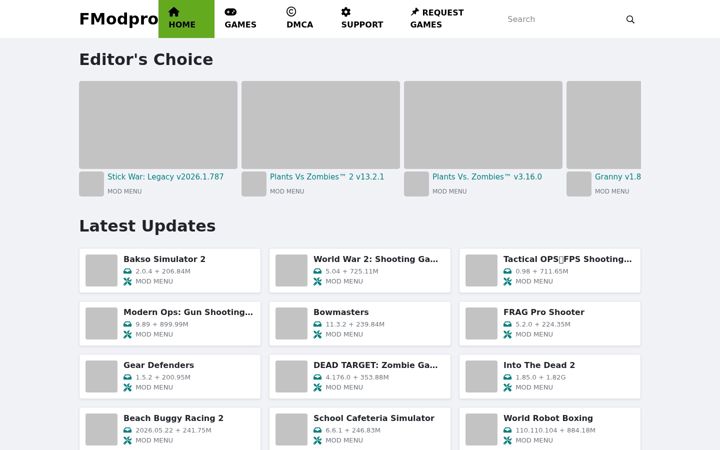Open the HOME navigation tab
720x450 pixels.
point(186,19)
